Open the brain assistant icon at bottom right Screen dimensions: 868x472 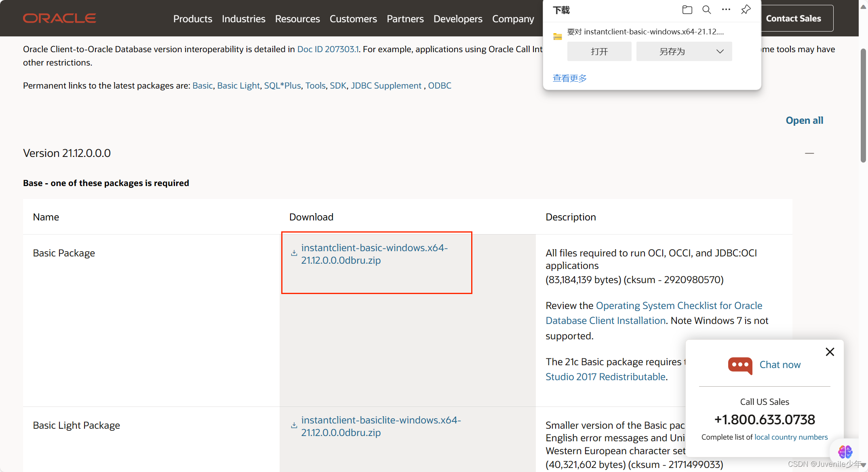tap(845, 451)
